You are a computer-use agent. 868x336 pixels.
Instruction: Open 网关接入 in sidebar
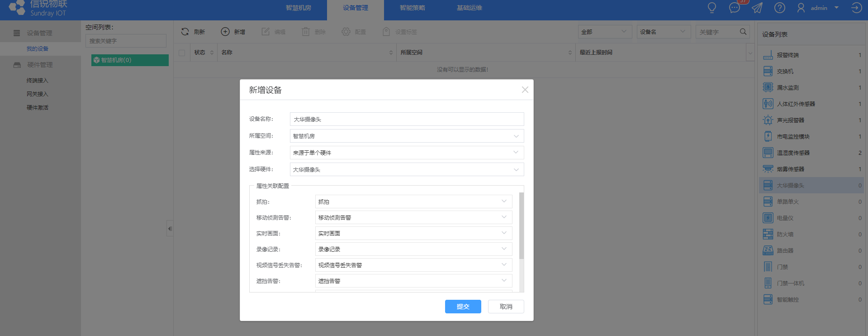coord(38,94)
